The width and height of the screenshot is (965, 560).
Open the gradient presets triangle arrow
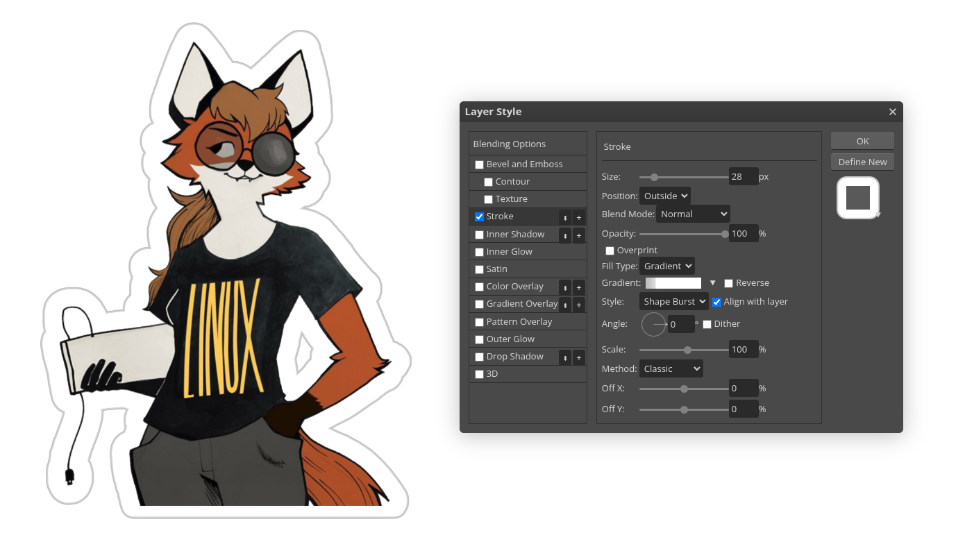712,283
